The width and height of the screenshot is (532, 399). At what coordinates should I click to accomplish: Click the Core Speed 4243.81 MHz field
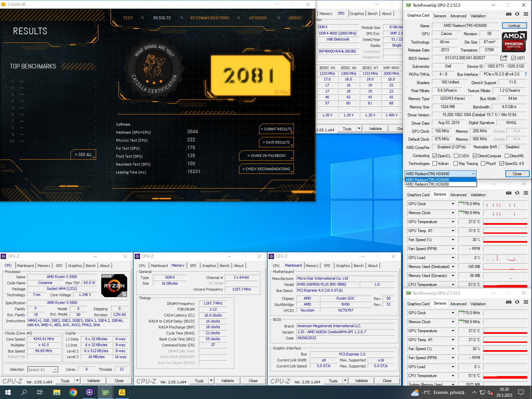click(44, 339)
